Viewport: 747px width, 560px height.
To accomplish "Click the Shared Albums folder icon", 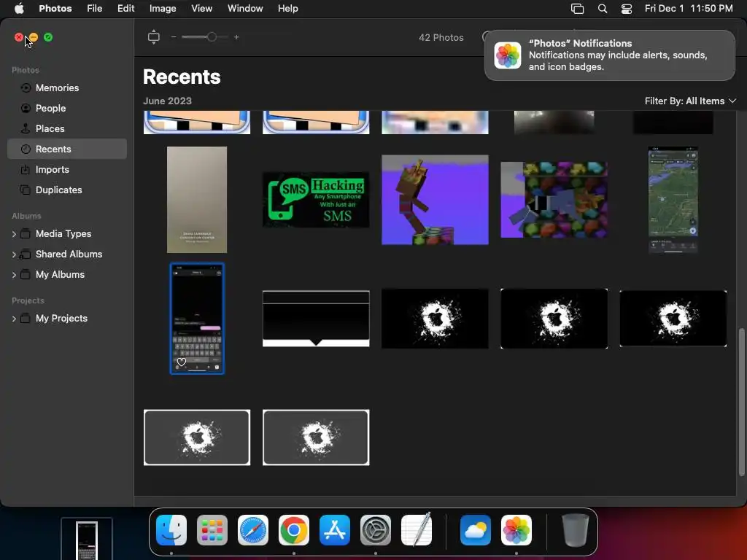I will tap(26, 254).
